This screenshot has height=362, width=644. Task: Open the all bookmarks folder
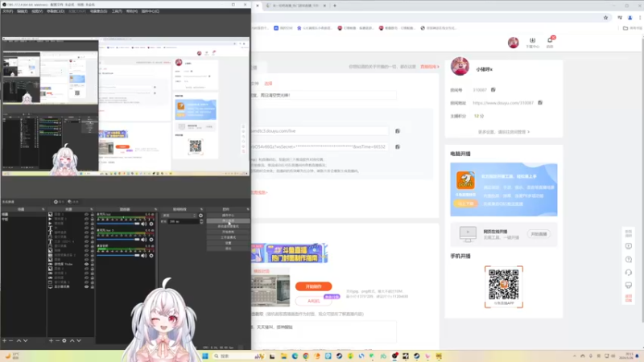(632, 28)
